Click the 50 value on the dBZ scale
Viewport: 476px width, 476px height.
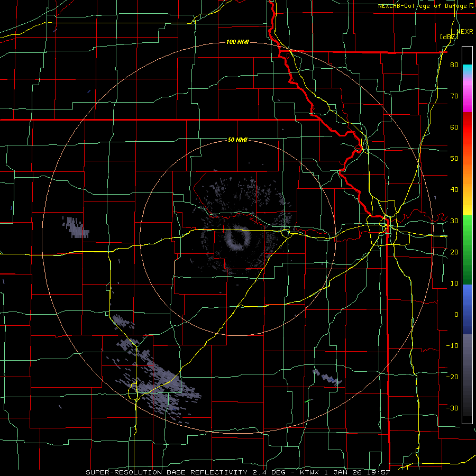click(454, 159)
